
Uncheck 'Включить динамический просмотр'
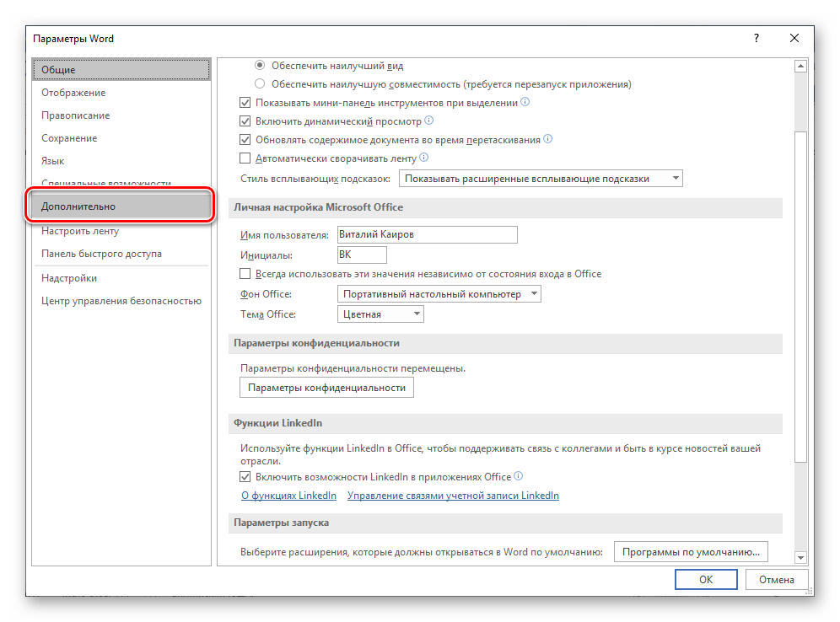245,121
